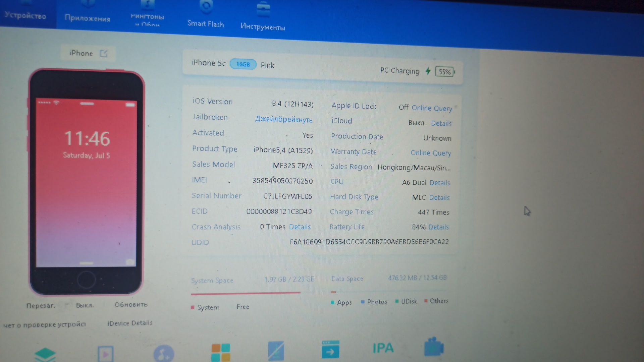Click the IMEI value 358549050378250
The image size is (644, 362).
point(282,181)
